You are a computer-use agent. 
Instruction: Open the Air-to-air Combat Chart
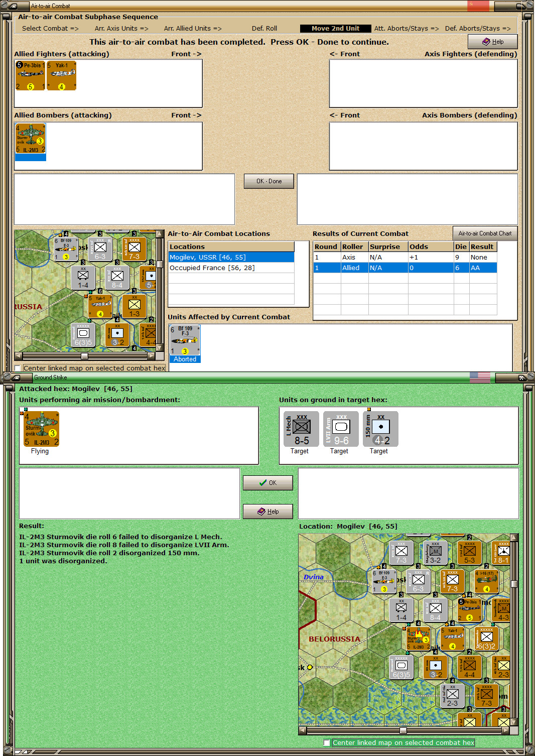coord(485,233)
